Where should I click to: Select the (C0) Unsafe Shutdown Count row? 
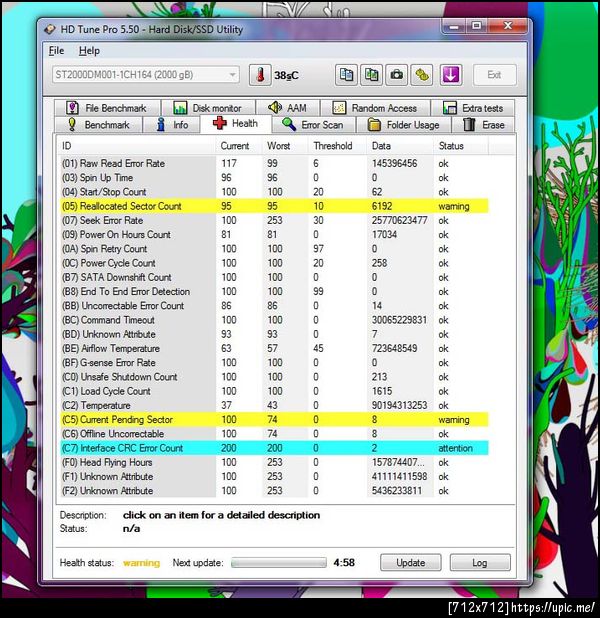coord(274,377)
